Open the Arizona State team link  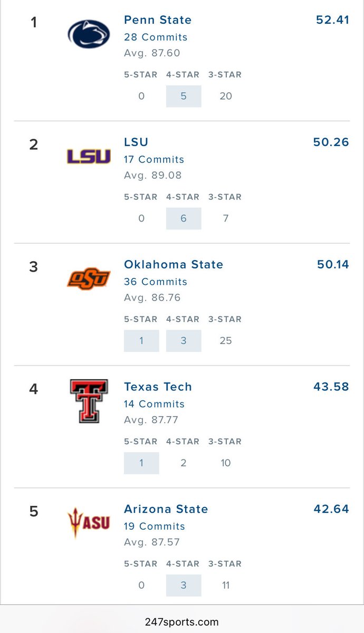(x=166, y=510)
